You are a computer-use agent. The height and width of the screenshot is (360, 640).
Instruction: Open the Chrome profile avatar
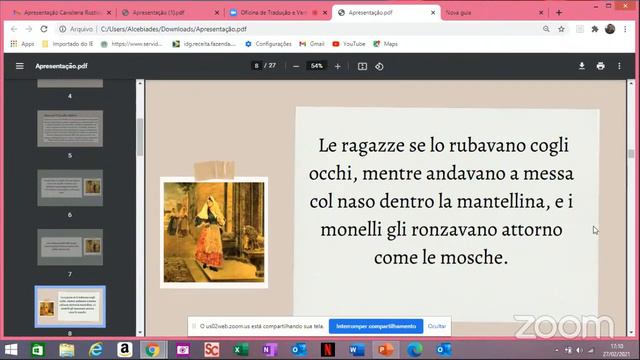click(610, 29)
